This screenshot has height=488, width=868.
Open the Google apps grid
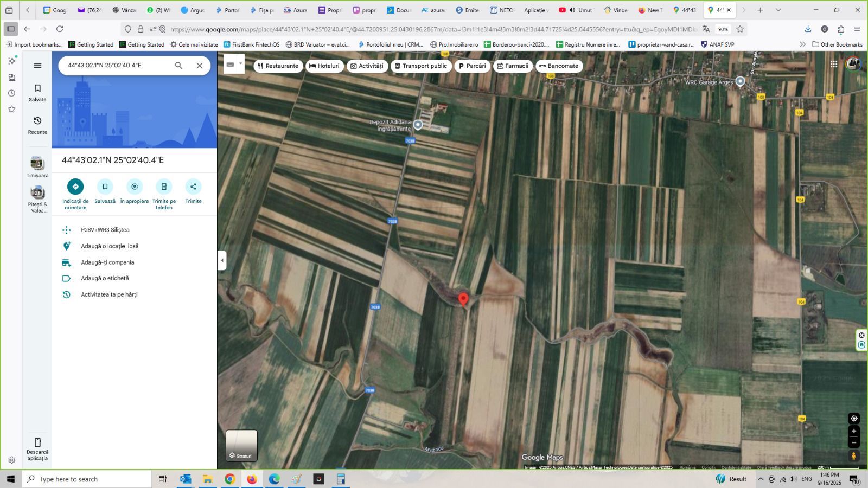pos(834,65)
